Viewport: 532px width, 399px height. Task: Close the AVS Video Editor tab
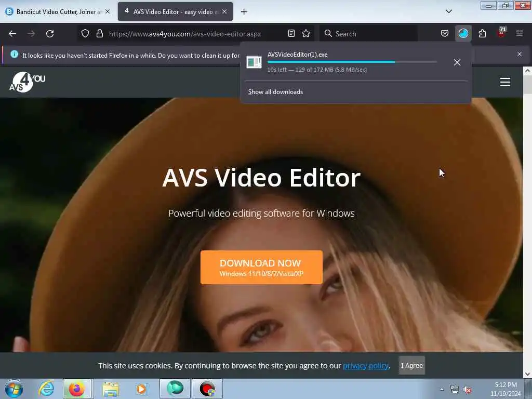click(224, 11)
